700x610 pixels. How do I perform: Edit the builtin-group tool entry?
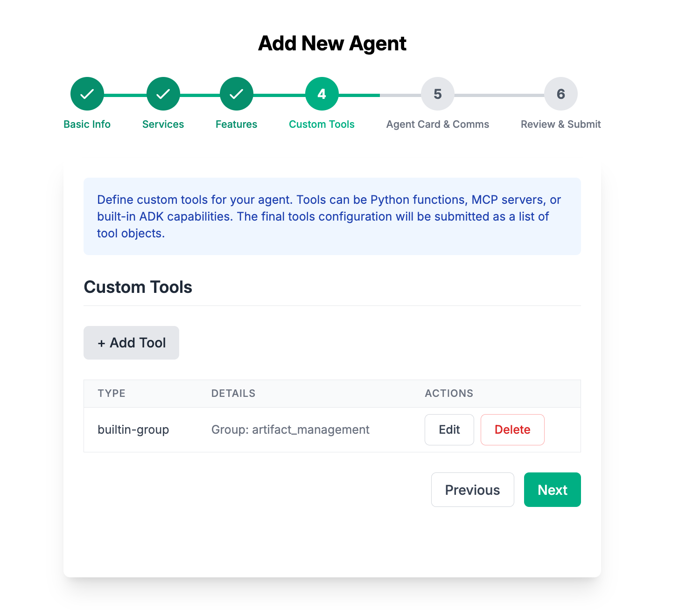449,430
